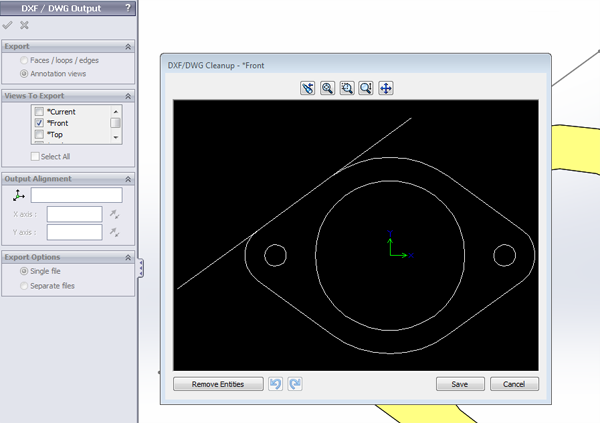Click the undo arrow beside Remove Entities
Viewport: 600px width, 423px height.
point(276,384)
